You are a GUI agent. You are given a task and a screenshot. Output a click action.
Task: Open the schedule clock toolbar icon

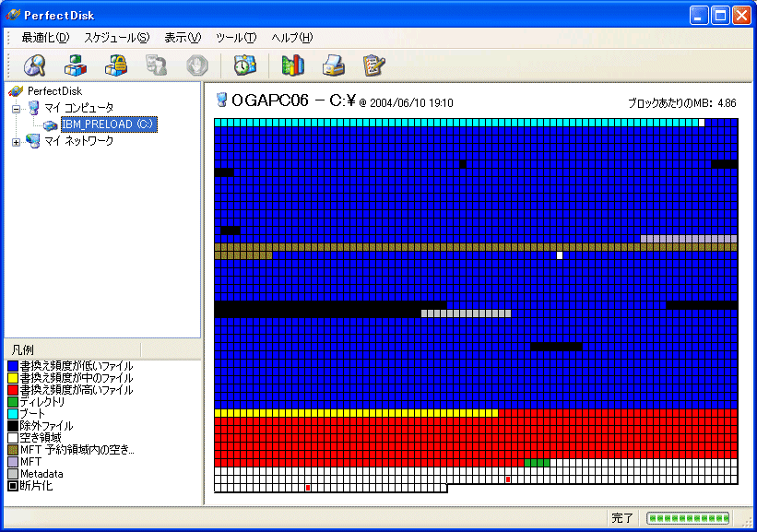pos(244,65)
